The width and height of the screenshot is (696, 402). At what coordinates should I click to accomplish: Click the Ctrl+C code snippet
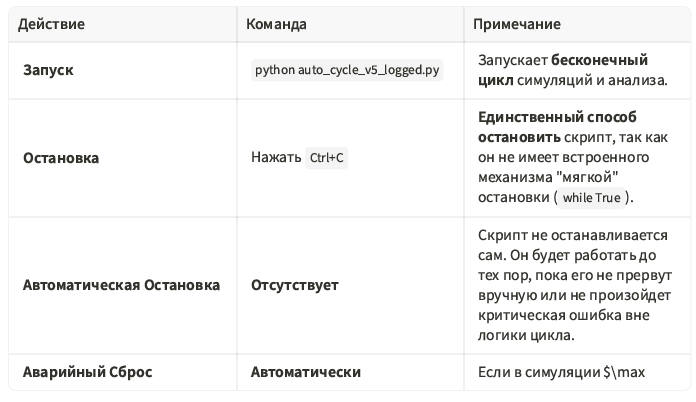pyautogui.click(x=327, y=159)
